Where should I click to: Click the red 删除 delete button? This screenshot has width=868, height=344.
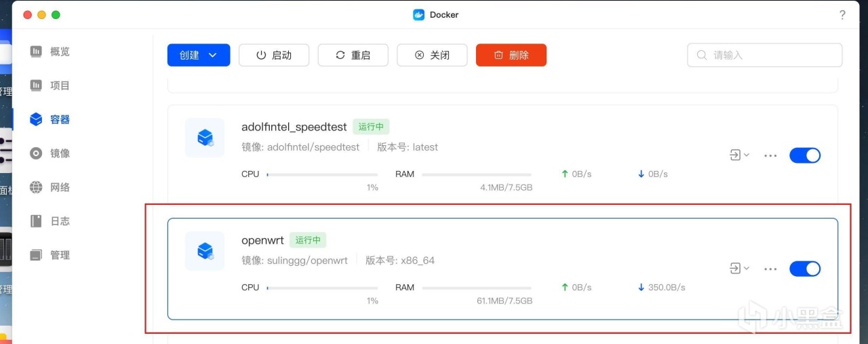point(511,55)
